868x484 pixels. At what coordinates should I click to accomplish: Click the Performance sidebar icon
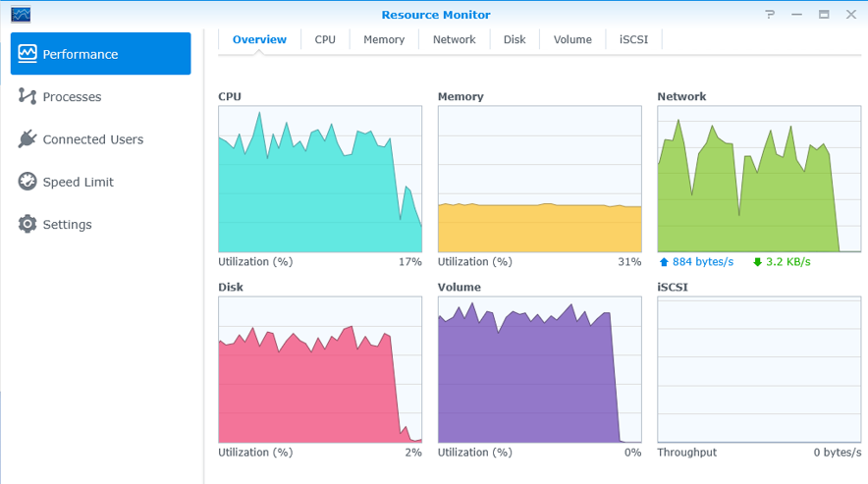coord(27,54)
